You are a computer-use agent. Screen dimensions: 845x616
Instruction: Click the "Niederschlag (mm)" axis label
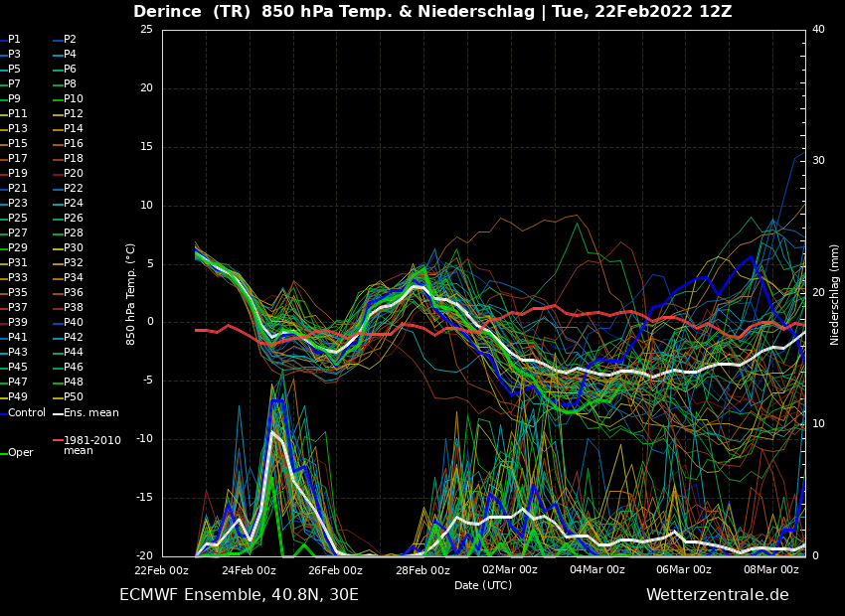pos(834,294)
